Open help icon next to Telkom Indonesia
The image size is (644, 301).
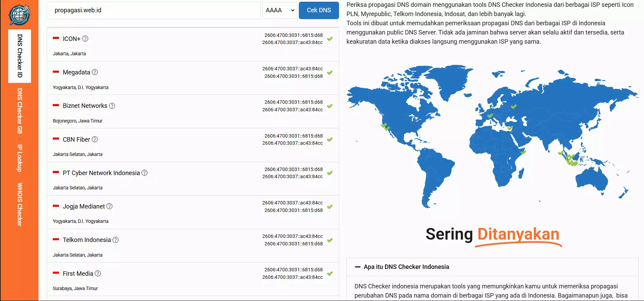pos(116,240)
